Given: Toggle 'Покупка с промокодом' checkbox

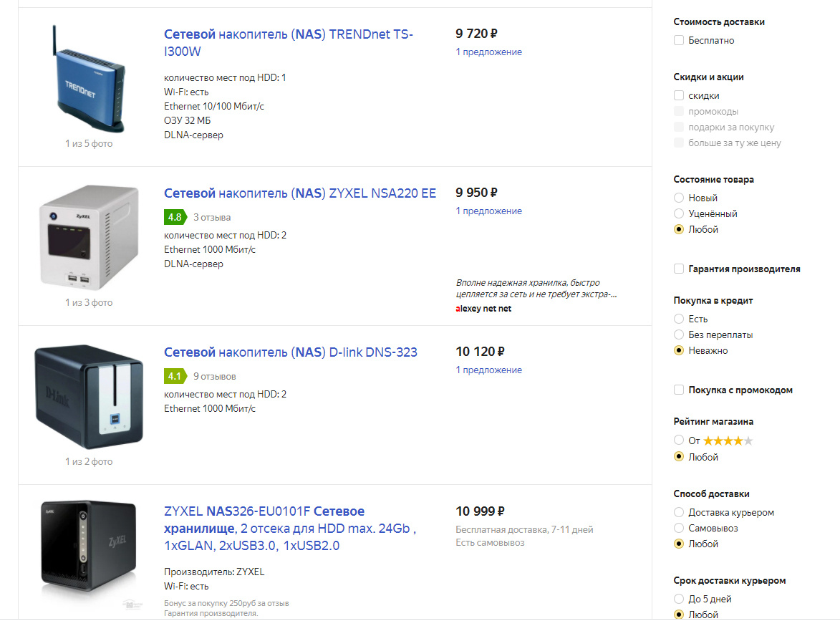Looking at the screenshot, I should (679, 390).
